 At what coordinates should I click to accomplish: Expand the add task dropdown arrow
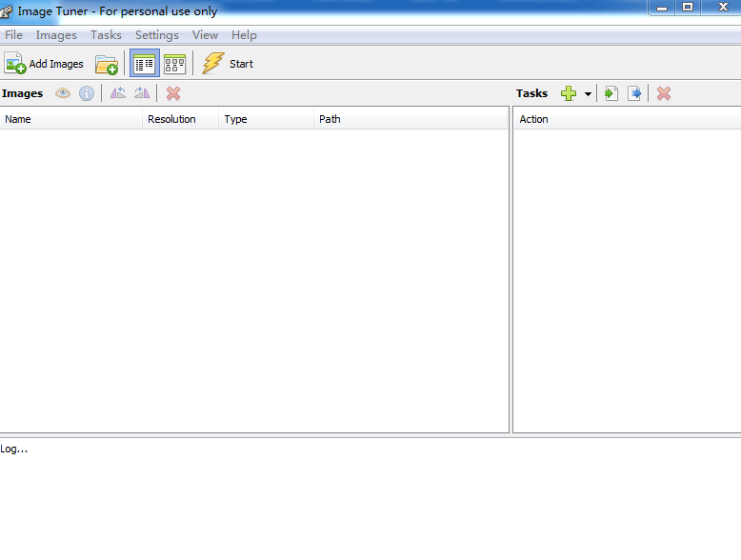588,93
